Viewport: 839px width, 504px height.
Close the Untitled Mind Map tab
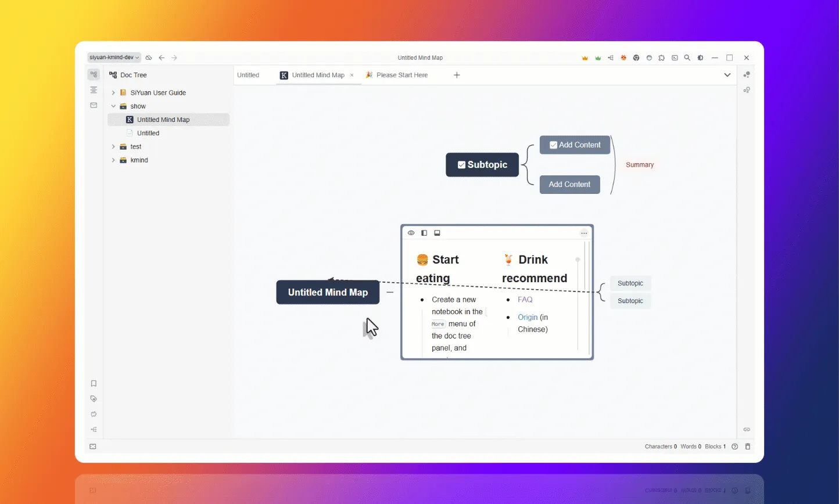coord(352,75)
